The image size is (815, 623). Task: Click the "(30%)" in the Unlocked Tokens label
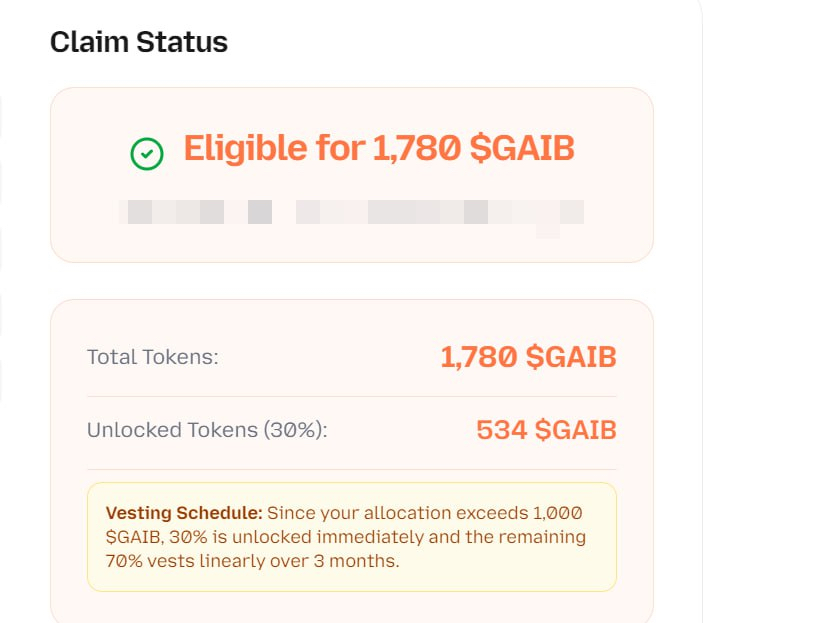click(295, 430)
